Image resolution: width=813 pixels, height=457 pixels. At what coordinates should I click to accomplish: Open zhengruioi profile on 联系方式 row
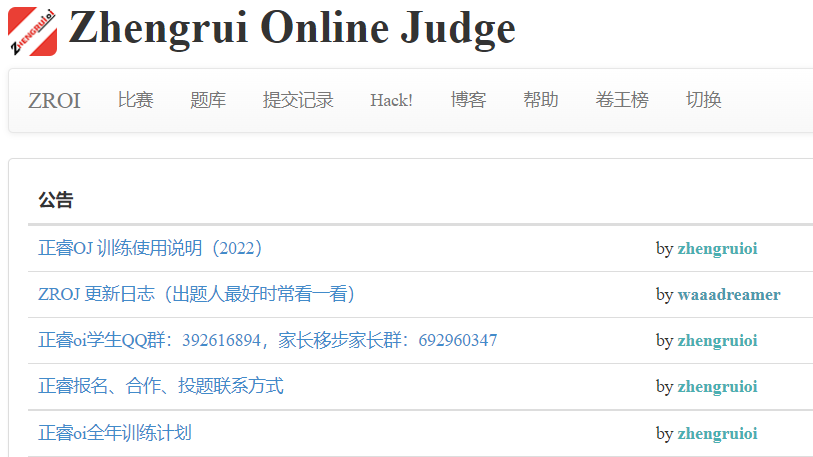click(x=717, y=387)
